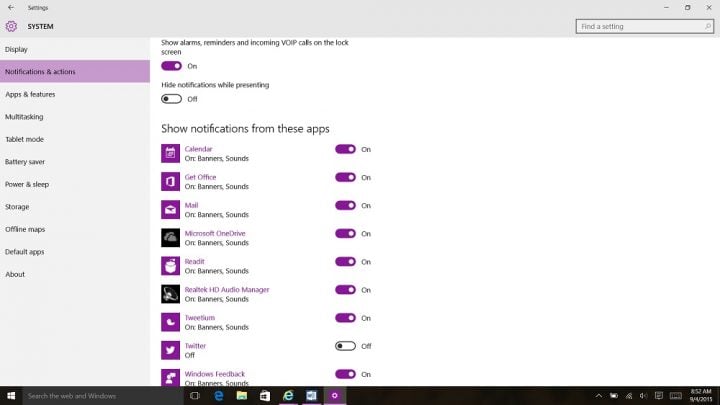The image size is (720, 405).
Task: Enable Twitter notifications toggle
Action: point(345,346)
